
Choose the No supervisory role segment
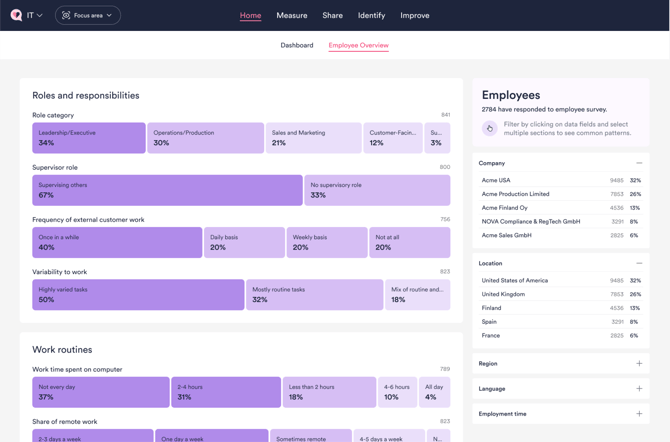point(377,190)
